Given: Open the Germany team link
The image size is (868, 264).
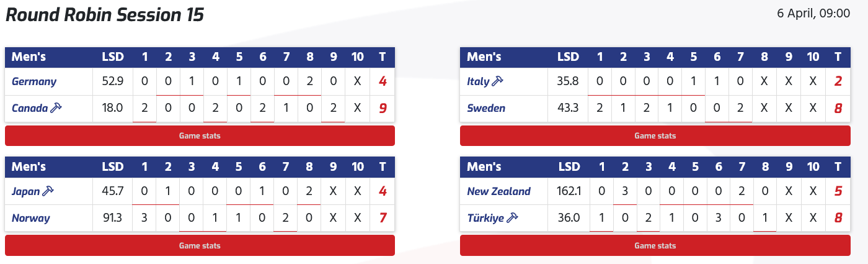Looking at the screenshot, I should pos(34,81).
